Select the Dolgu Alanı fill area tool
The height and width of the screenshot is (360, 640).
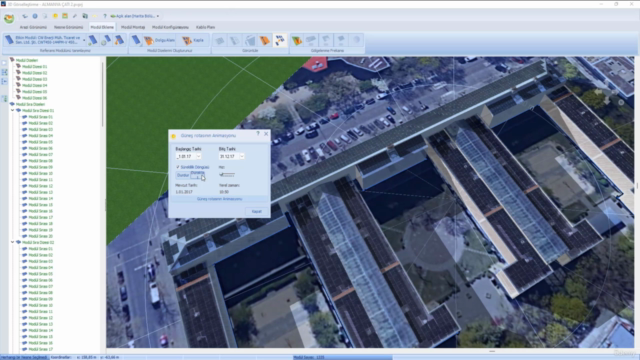159,40
